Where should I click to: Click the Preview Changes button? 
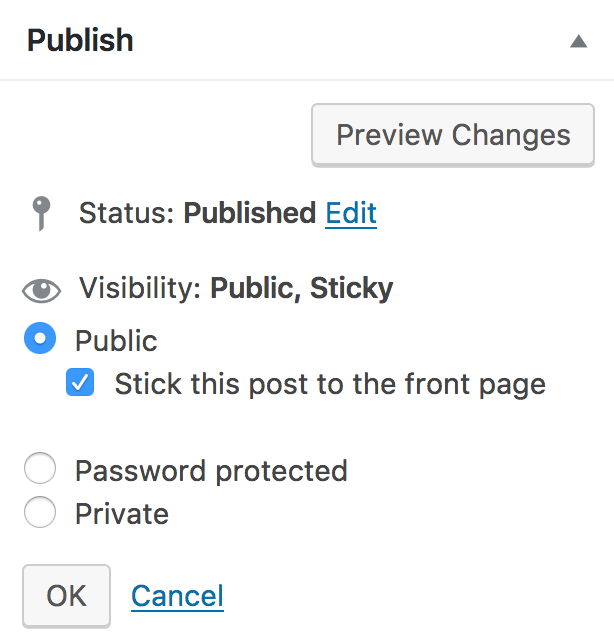(453, 135)
